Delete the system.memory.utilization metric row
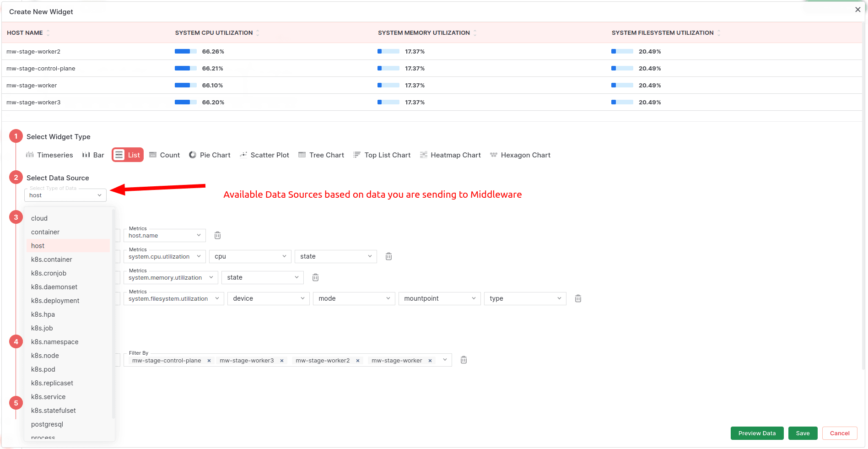 tap(315, 277)
